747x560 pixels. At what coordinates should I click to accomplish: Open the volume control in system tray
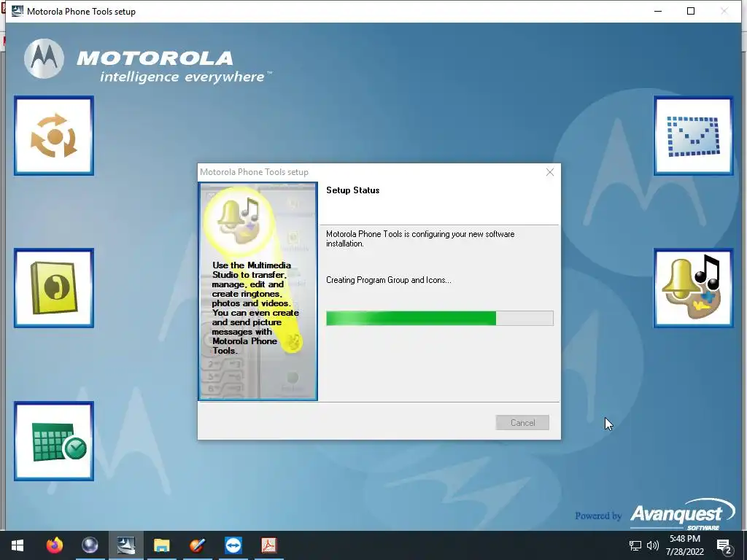653,545
